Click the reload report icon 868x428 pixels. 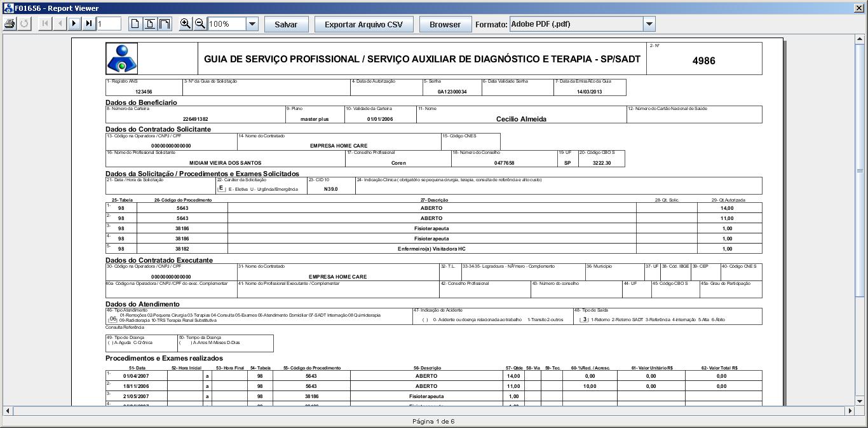point(24,24)
